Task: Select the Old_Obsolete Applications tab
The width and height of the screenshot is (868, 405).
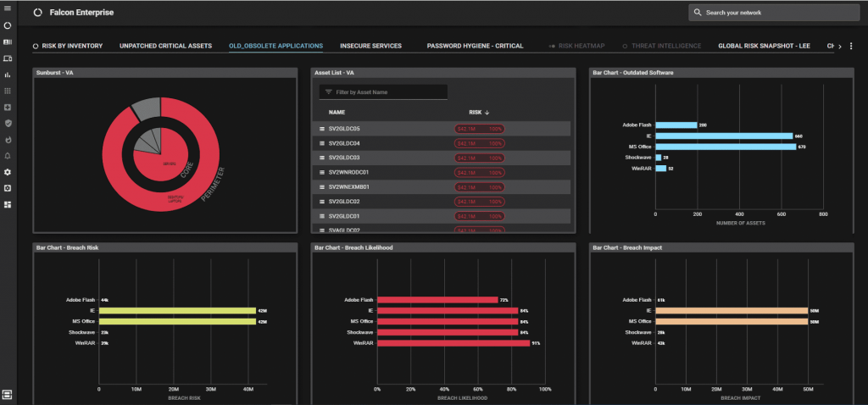Action: click(x=275, y=46)
